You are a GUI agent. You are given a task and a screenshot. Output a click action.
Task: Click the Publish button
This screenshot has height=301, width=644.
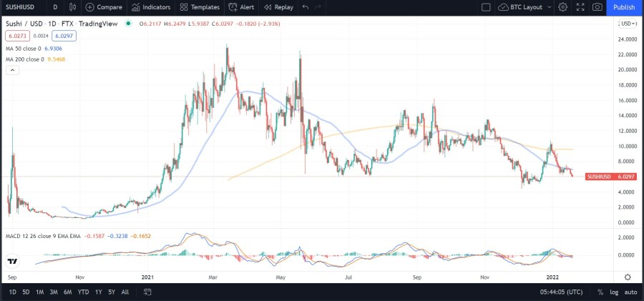tap(624, 7)
